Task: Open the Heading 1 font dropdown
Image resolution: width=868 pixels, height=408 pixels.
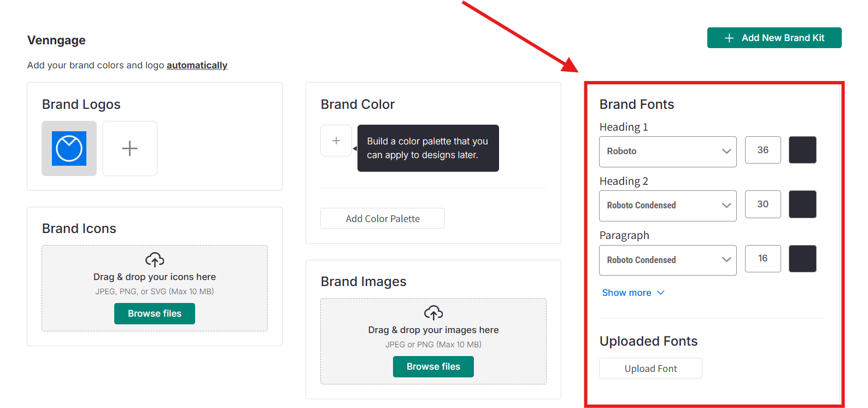Action: (x=667, y=151)
